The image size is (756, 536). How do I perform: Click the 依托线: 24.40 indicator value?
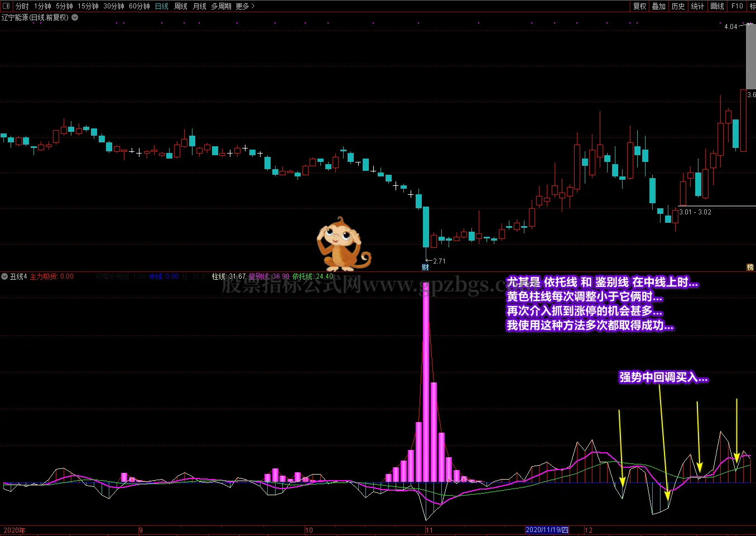(x=312, y=276)
